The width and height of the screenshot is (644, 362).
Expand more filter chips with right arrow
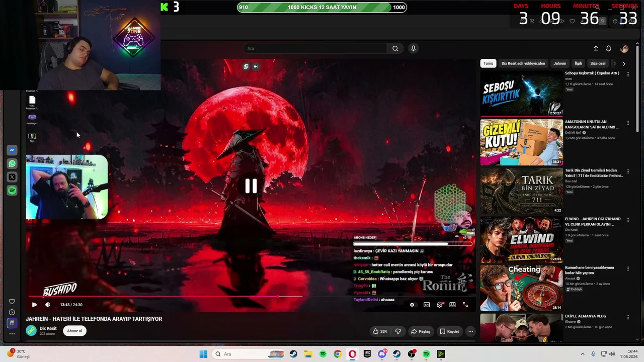pos(624,63)
